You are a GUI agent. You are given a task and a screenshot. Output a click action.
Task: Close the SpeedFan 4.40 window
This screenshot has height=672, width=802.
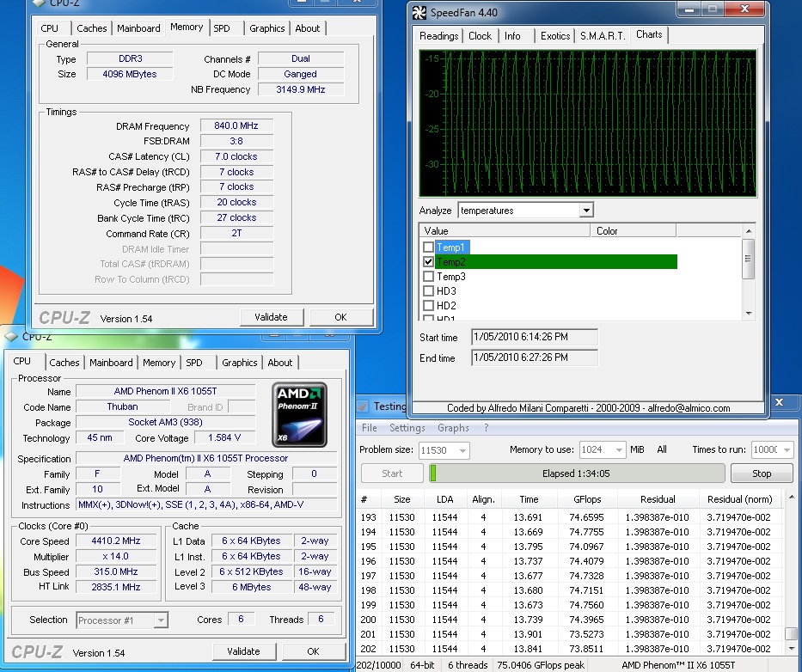(744, 9)
